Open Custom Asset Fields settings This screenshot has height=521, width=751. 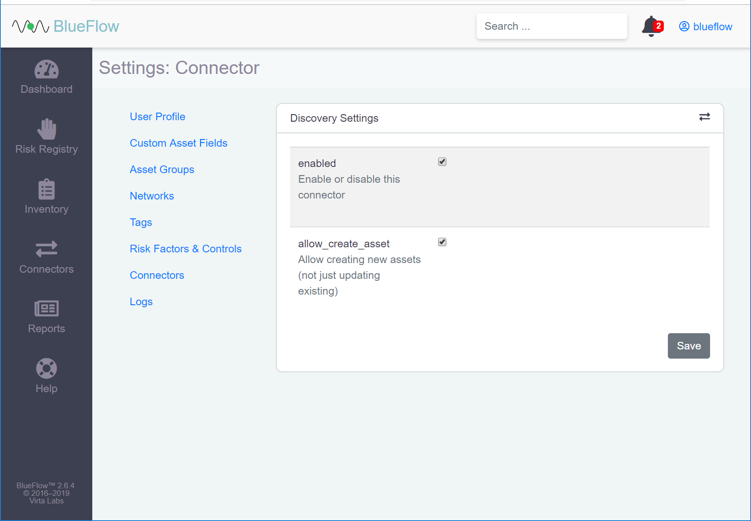coord(178,143)
